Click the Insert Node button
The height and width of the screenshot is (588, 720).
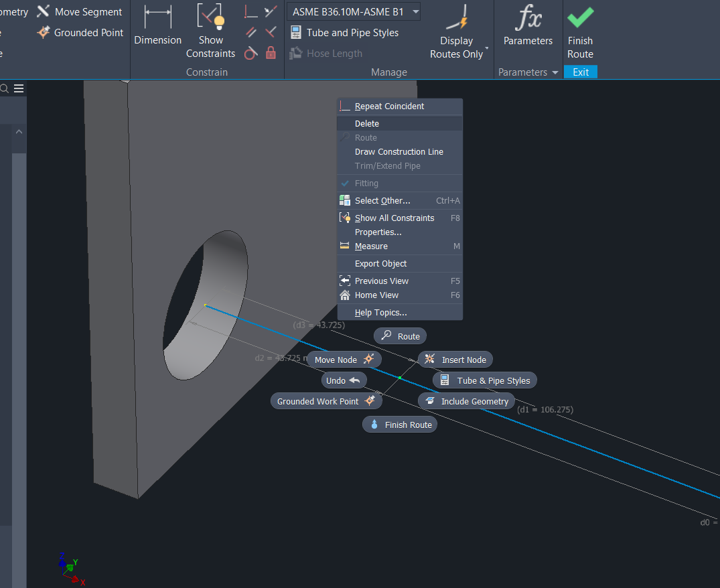(x=455, y=359)
